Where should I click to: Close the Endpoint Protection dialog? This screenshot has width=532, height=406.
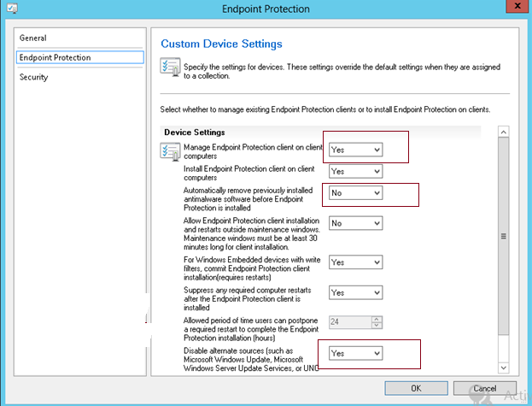(517, 6)
